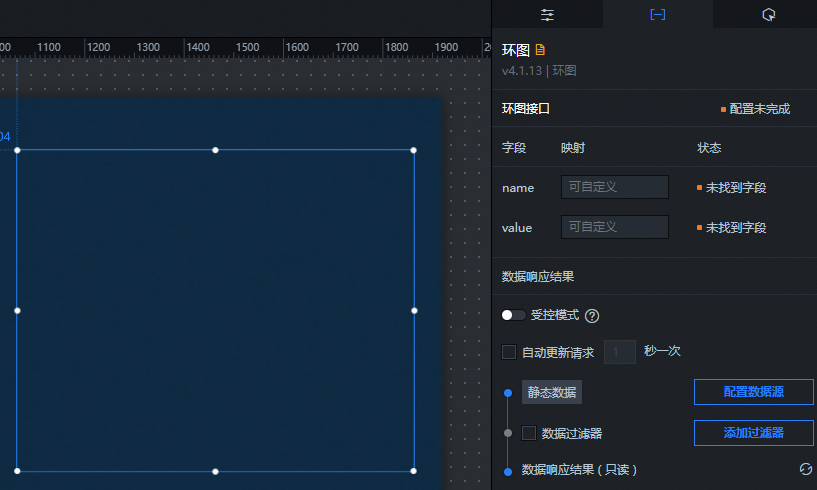Click the 配置数据源 button
This screenshot has height=490, width=817.
753,392
